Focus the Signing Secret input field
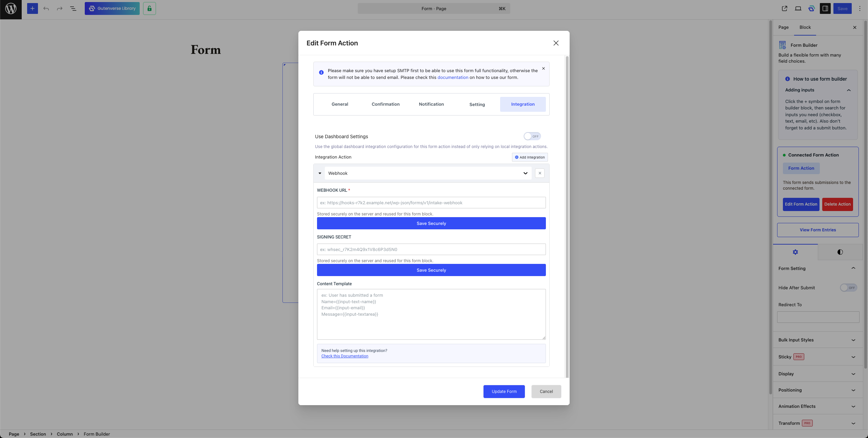Image resolution: width=868 pixels, height=438 pixels. [431, 249]
